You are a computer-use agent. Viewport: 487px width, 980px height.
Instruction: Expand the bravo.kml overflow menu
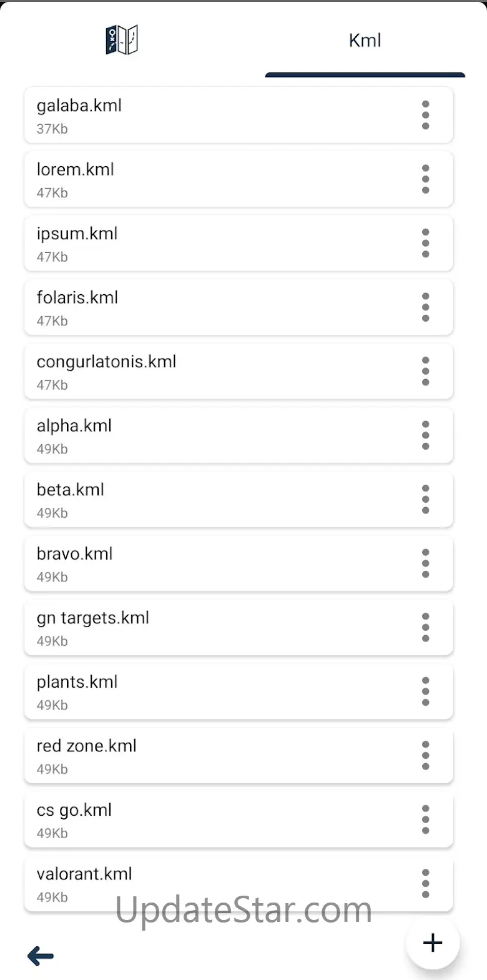[426, 563]
